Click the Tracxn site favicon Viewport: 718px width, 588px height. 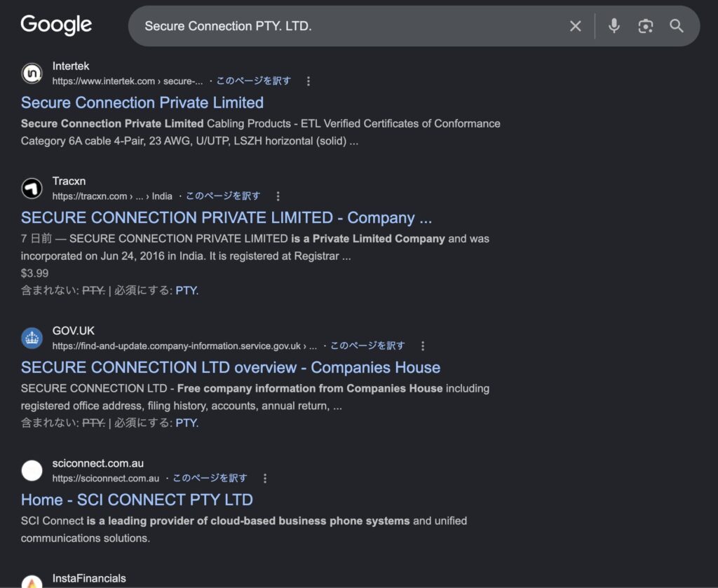32,188
